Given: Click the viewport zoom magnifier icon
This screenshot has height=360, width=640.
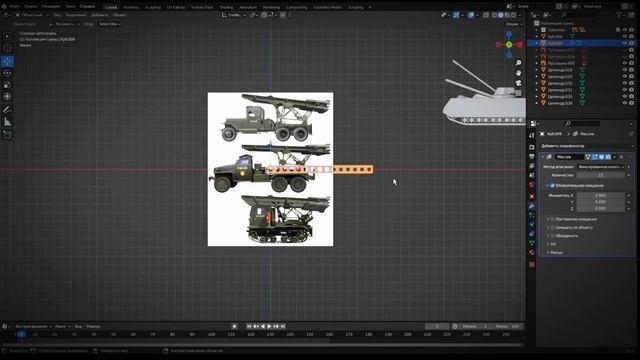Looking at the screenshot, I should click(518, 63).
